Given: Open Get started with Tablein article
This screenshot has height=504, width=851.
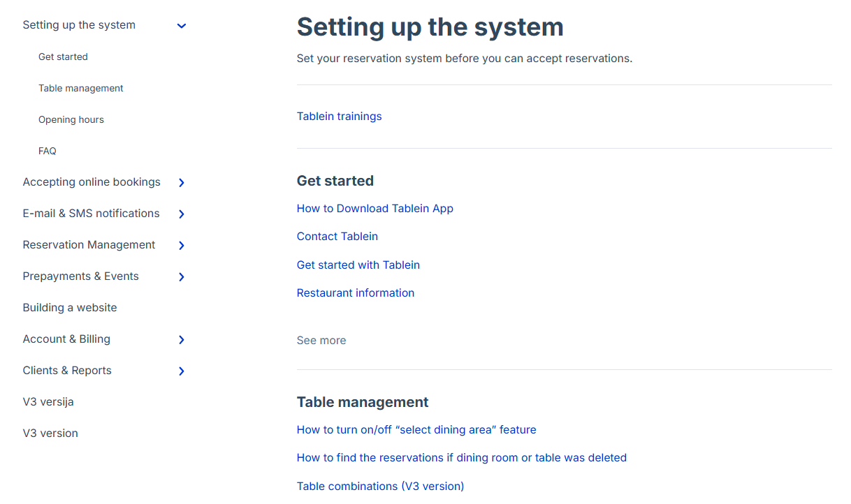Looking at the screenshot, I should pos(358,265).
